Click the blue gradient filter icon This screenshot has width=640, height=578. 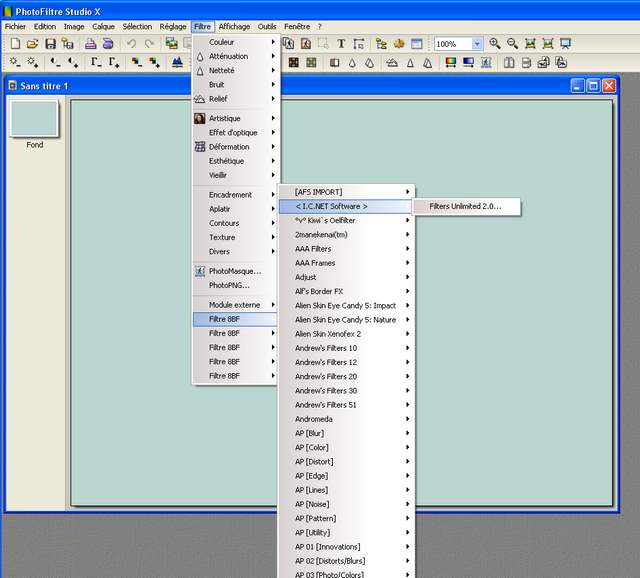click(468, 62)
